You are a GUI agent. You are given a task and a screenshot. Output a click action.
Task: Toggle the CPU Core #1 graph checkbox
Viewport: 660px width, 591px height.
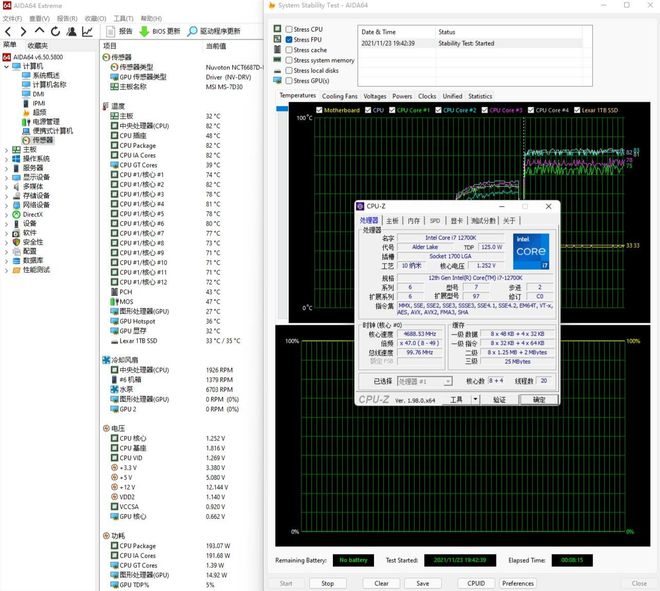[392, 110]
